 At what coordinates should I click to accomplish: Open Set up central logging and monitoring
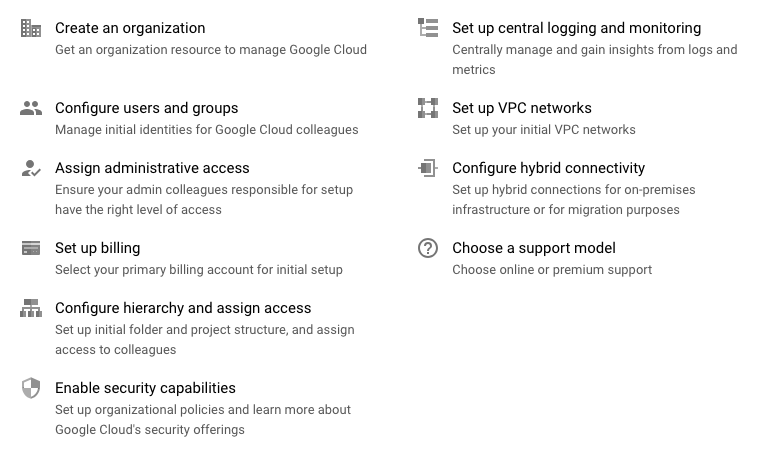(576, 28)
